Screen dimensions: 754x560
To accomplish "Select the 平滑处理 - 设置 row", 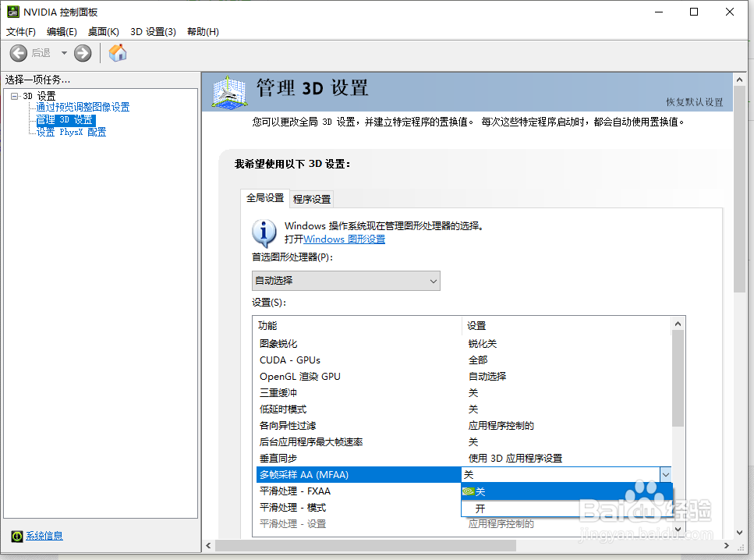I will tap(359, 524).
